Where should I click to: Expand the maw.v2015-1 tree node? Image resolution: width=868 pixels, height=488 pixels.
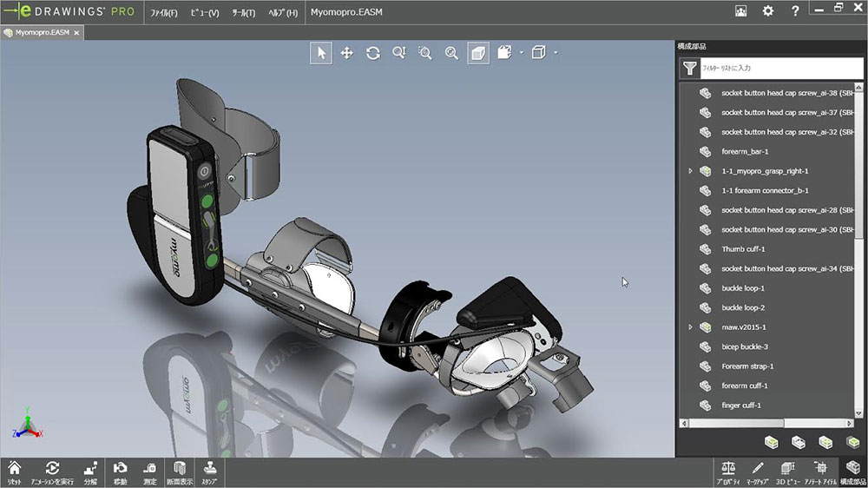click(690, 327)
